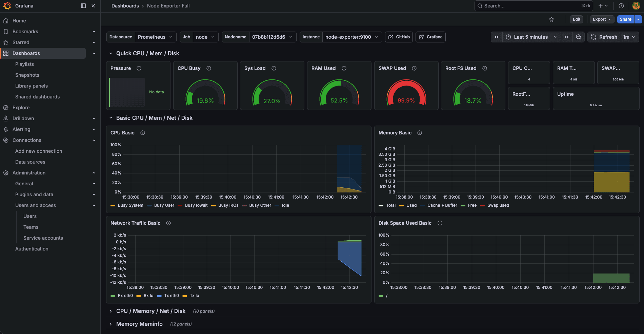Click the Edit dashboard button
644x334 pixels.
(577, 19)
